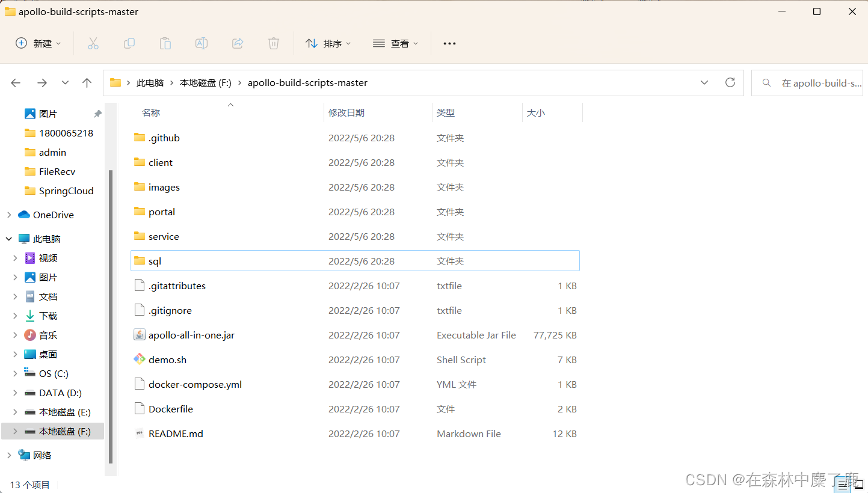The width and height of the screenshot is (868, 493).
Task: Click the Videos (视频) library icon
Action: pyautogui.click(x=30, y=258)
